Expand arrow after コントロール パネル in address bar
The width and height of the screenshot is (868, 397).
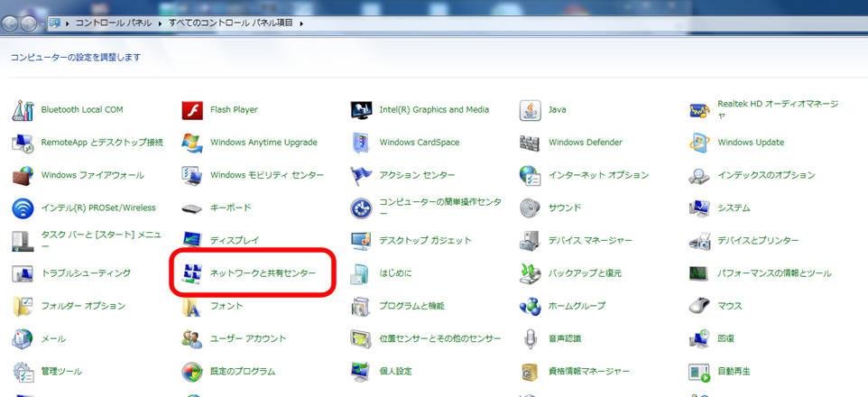click(160, 23)
